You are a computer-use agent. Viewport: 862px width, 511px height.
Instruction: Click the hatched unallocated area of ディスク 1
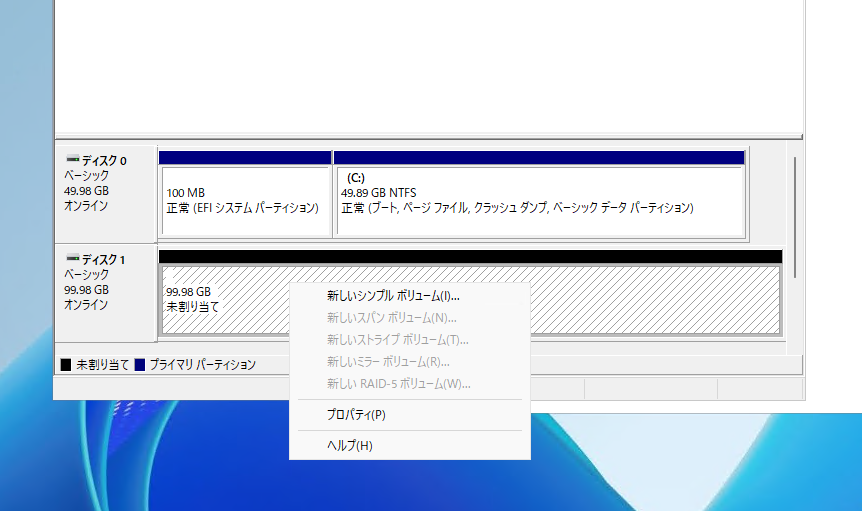[x=650, y=300]
